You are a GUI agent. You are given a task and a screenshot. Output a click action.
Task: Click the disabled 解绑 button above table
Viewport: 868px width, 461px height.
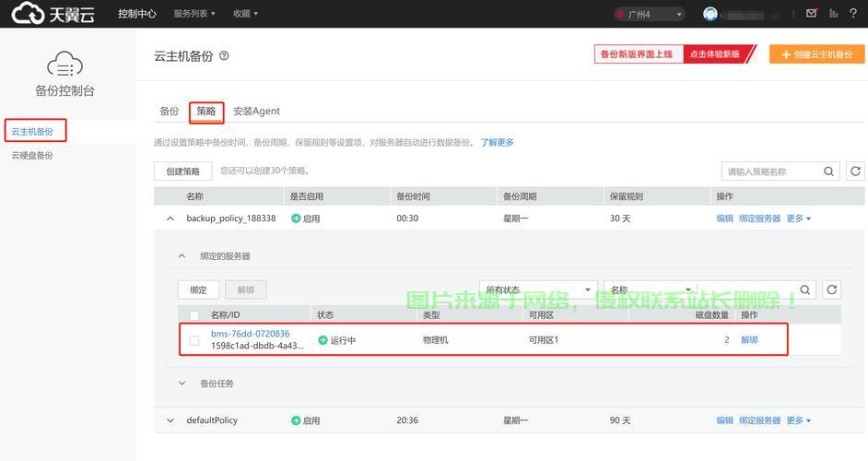pos(246,290)
